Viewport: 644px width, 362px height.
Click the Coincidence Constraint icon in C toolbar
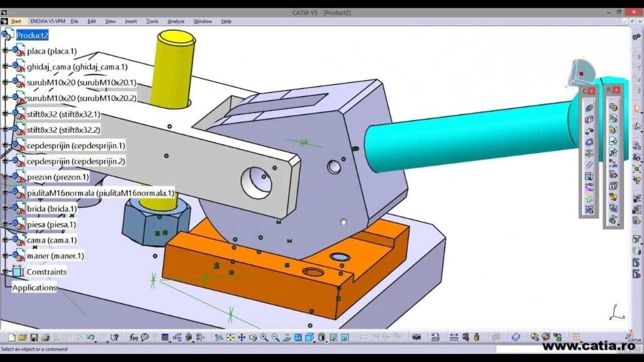point(589,108)
